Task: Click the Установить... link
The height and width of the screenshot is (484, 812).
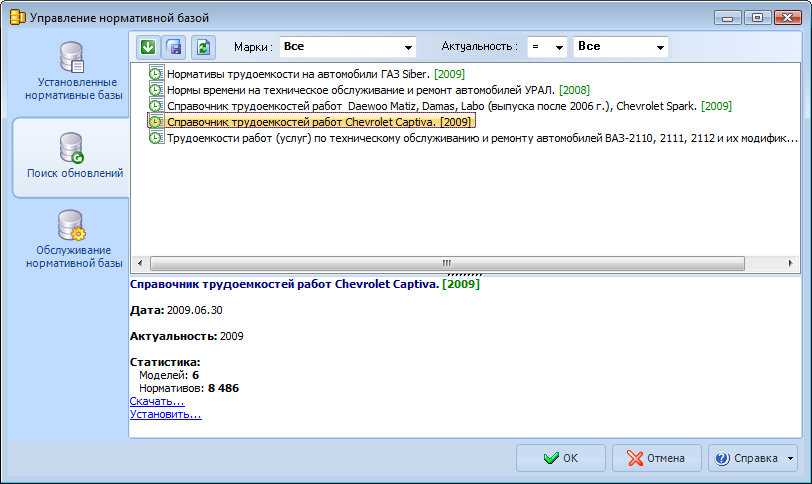Action: (x=165, y=413)
